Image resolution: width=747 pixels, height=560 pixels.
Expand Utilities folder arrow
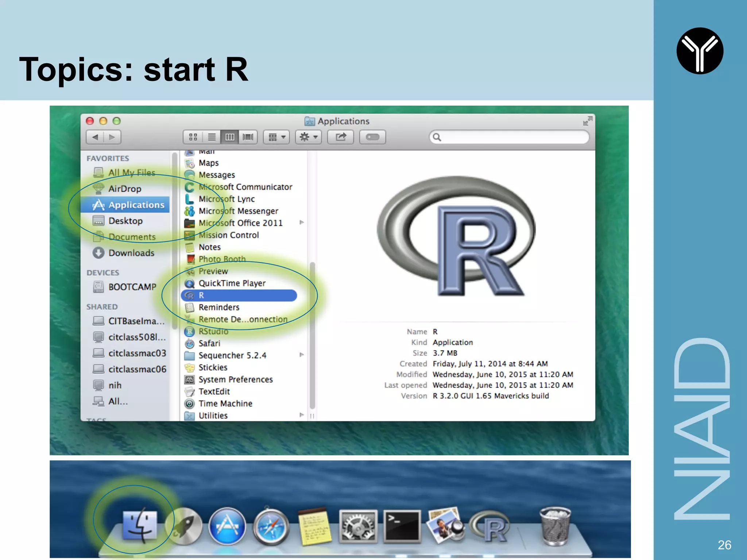coord(302,415)
